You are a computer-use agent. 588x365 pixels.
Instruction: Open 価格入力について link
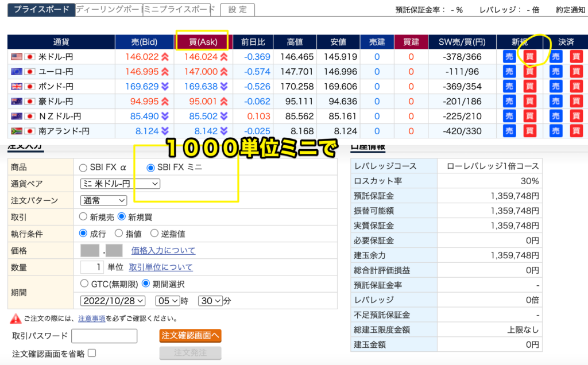click(x=163, y=250)
